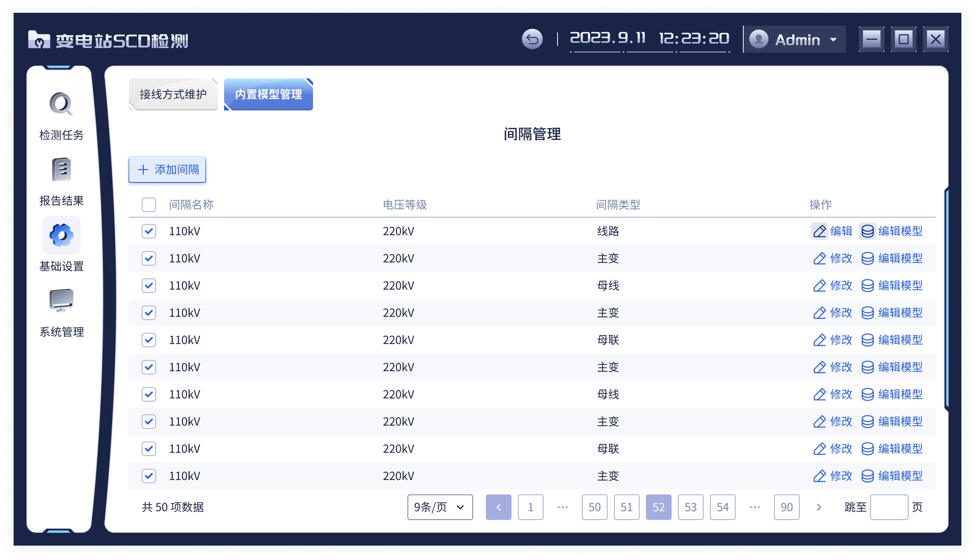975x560 pixels.
Task: Click 修改 link in the fourth 主变 row
Action: click(841, 422)
